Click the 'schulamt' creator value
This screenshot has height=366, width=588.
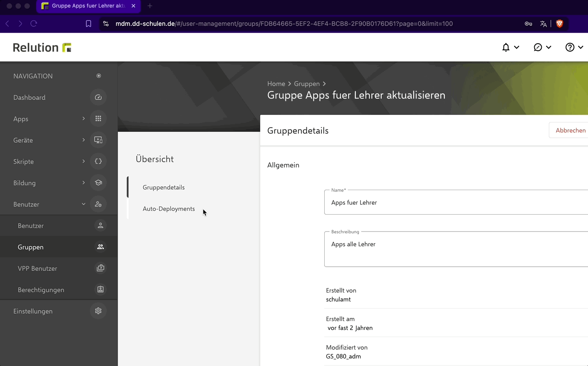click(338, 300)
